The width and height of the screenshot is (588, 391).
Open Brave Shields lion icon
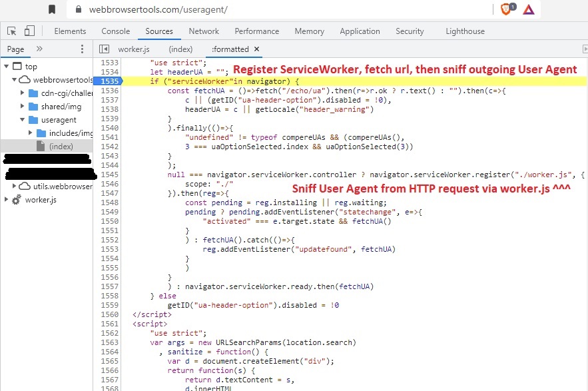(x=505, y=9)
